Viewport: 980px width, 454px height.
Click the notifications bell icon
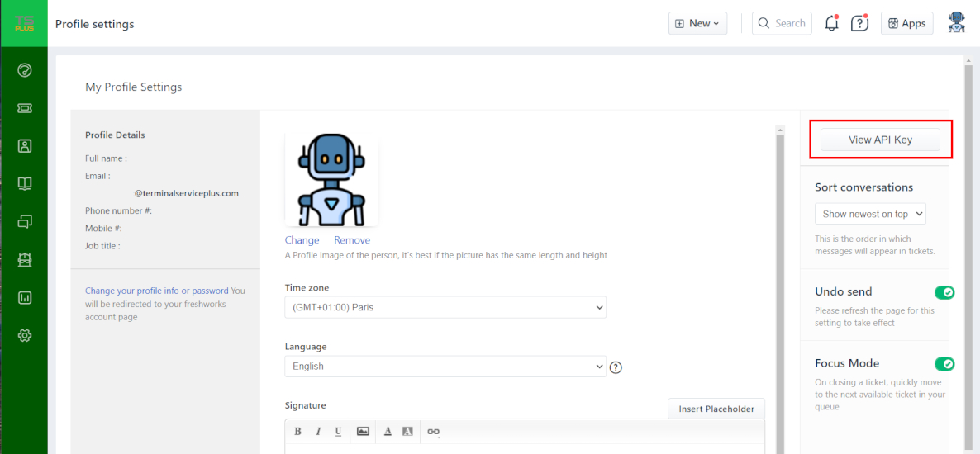click(831, 23)
